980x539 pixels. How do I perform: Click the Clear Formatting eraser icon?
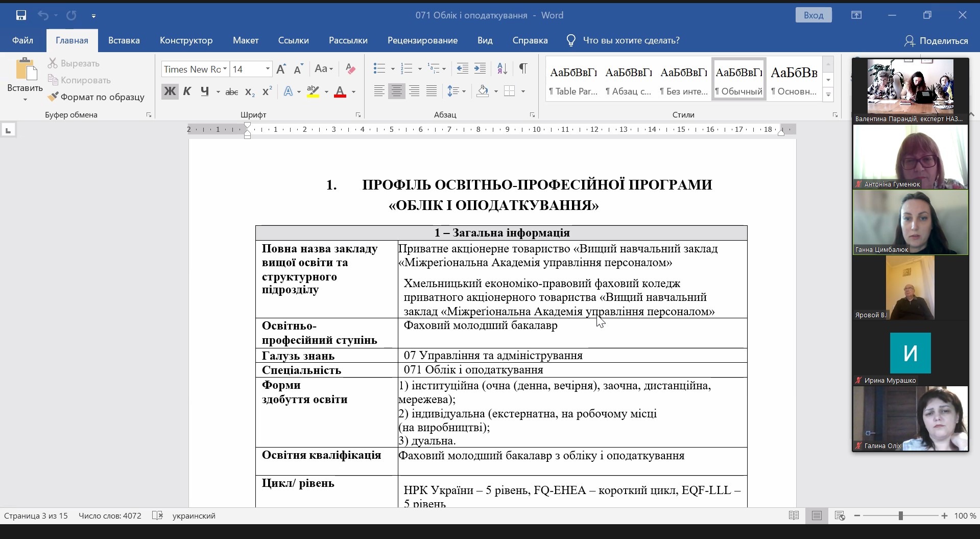click(x=350, y=69)
